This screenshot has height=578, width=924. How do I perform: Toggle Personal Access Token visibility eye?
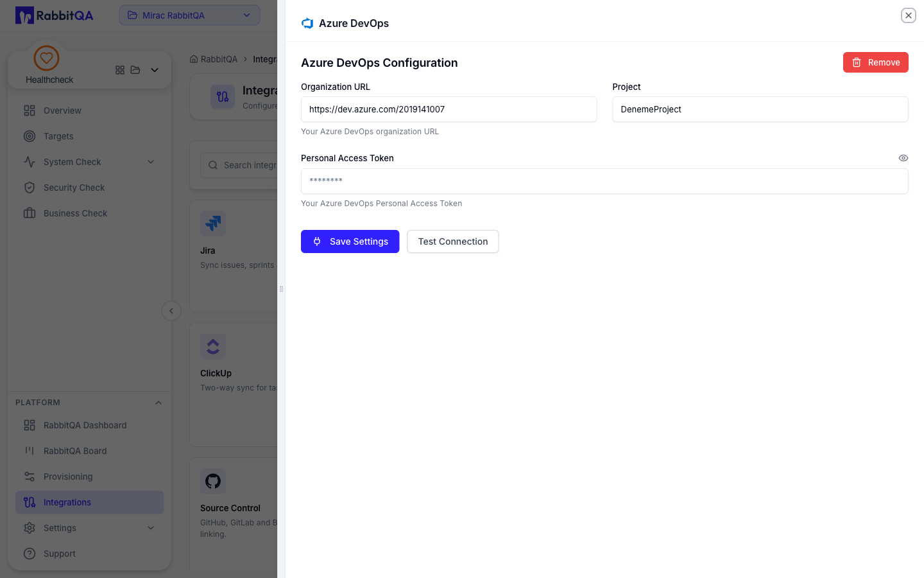point(903,158)
